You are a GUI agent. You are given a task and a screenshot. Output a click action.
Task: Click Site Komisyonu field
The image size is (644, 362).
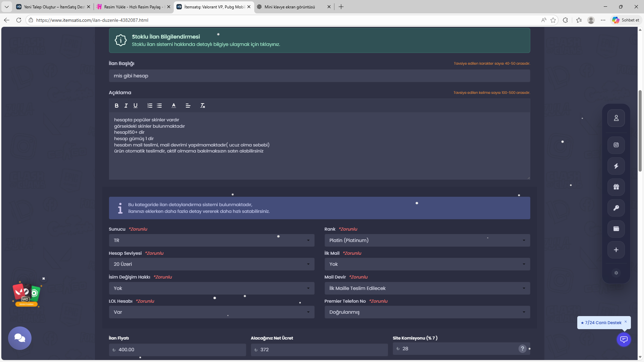pyautogui.click(x=462, y=349)
